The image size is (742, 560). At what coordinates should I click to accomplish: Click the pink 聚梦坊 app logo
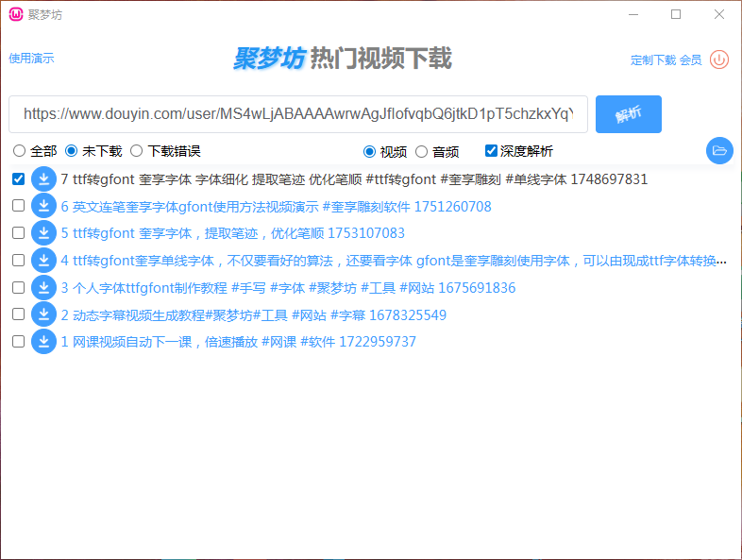(16, 14)
